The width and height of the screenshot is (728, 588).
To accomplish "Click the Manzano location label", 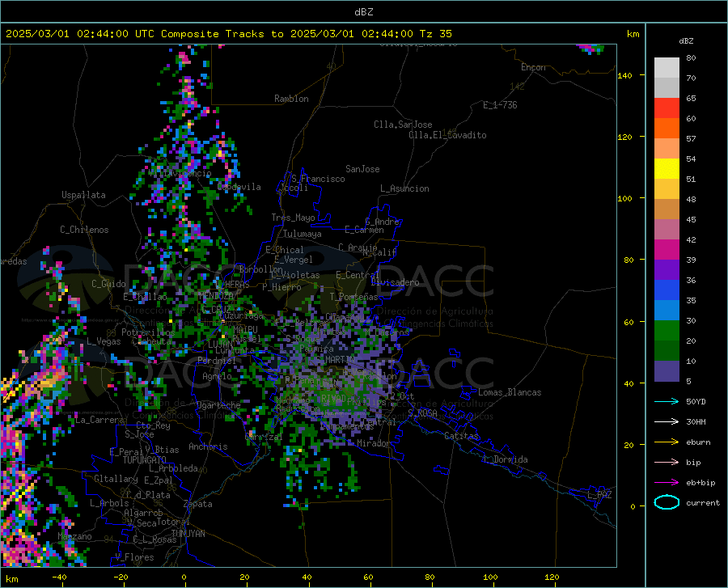I will (x=74, y=536).
